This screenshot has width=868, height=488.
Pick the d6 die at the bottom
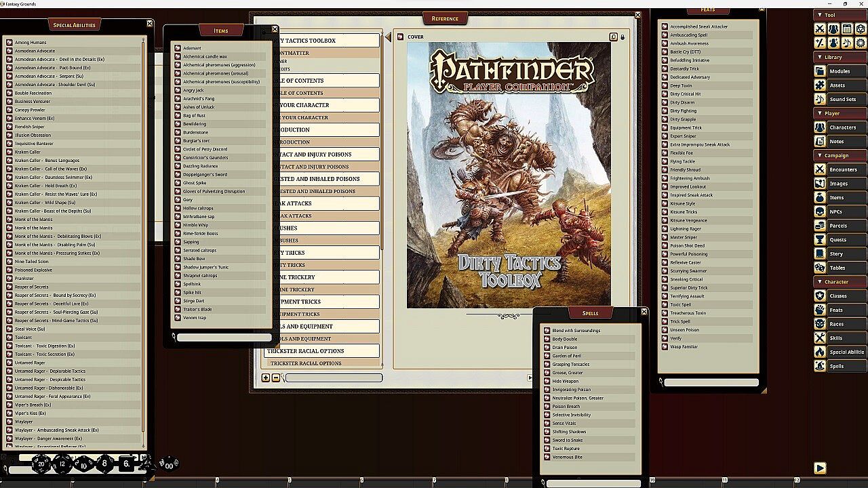[x=127, y=464]
